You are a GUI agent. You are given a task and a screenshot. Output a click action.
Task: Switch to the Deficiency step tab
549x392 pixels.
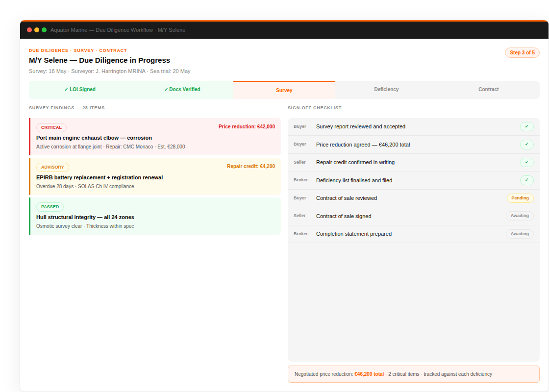(386, 90)
